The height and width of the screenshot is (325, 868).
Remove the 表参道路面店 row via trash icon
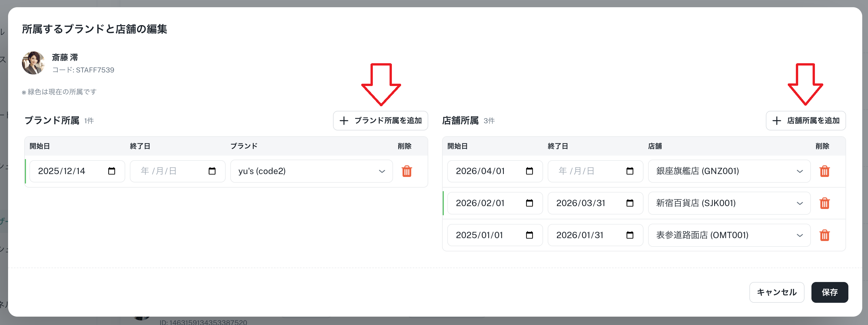(824, 235)
